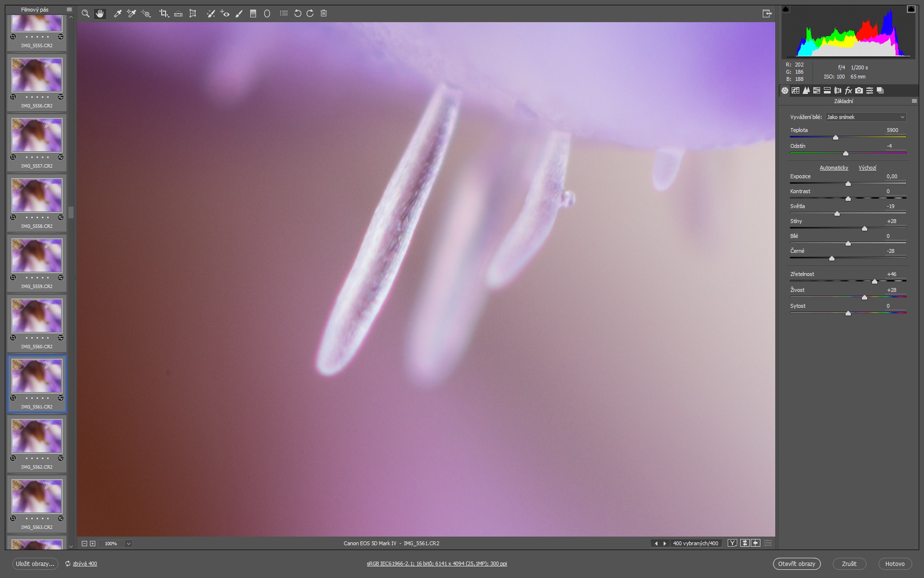Open the white balance dropdown Jako snímek
Viewport: 924px width, 578px height.
865,117
